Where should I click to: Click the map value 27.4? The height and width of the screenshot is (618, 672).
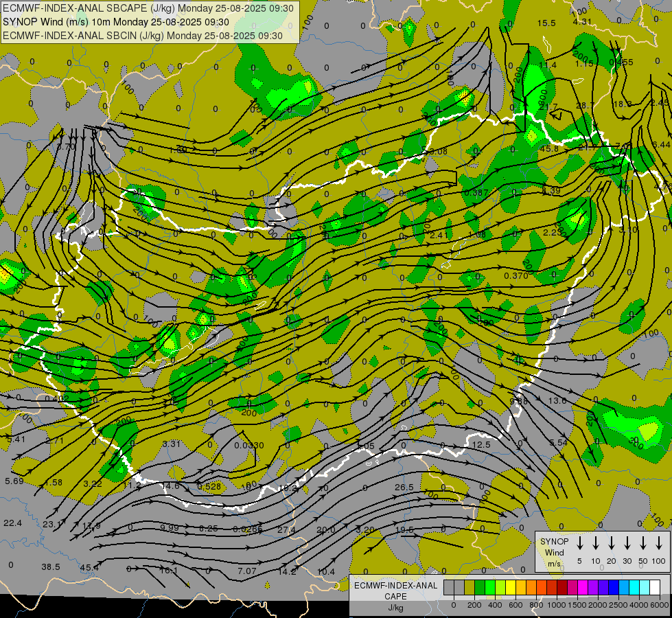coord(286,529)
